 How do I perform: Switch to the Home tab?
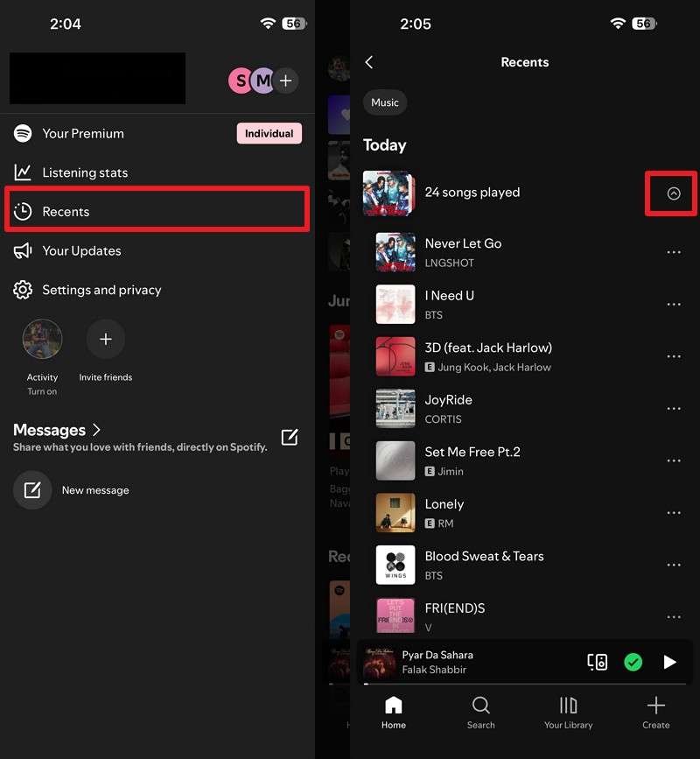(393, 713)
